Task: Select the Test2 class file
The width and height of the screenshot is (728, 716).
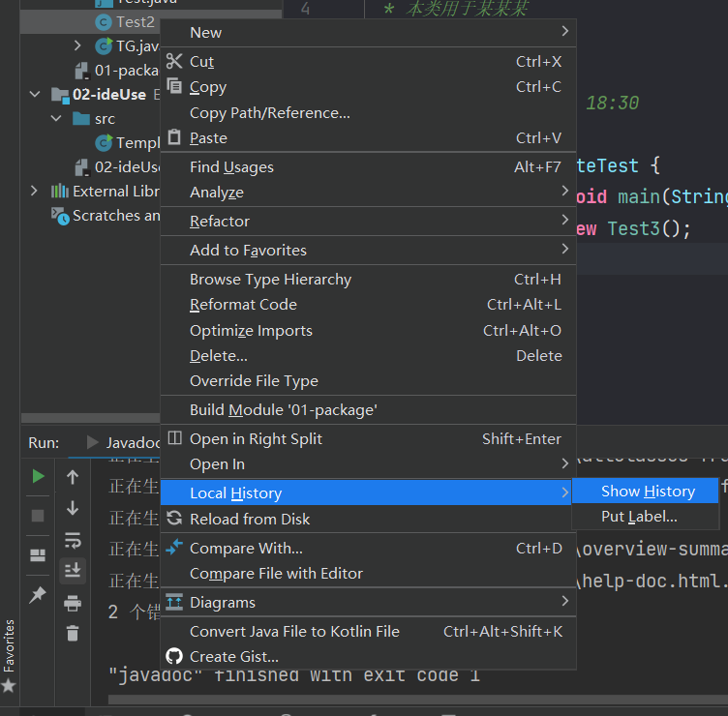Action: [151, 22]
